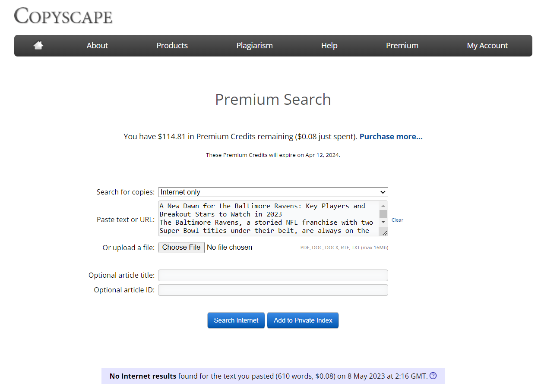541x392 pixels.
Task: Open the About menu
Action: coord(97,45)
